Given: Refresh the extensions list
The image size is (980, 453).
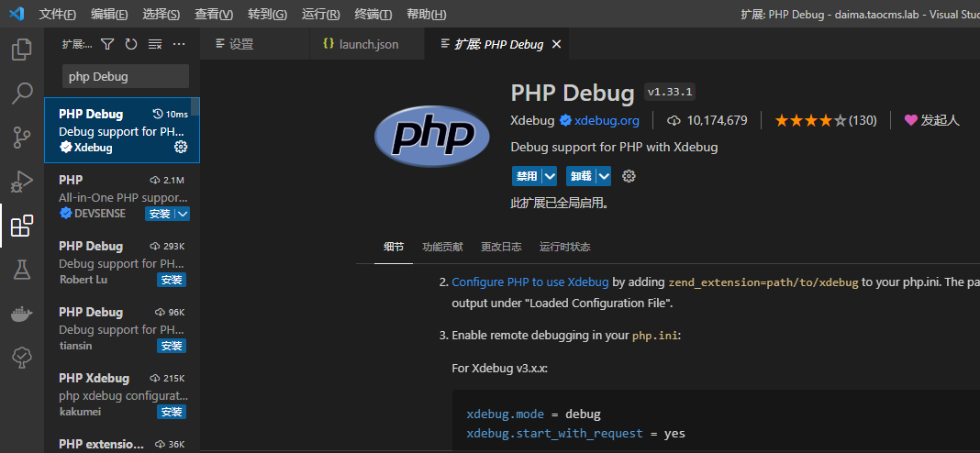Looking at the screenshot, I should click(x=131, y=44).
